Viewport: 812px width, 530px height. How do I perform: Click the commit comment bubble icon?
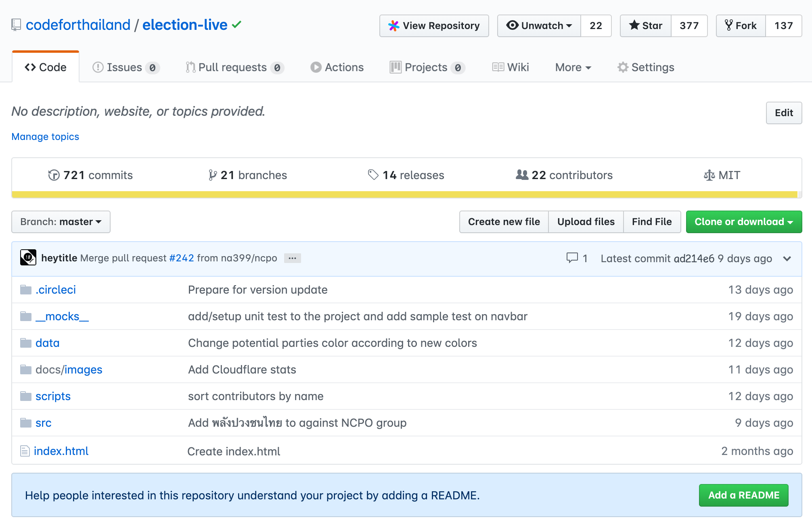[572, 258]
